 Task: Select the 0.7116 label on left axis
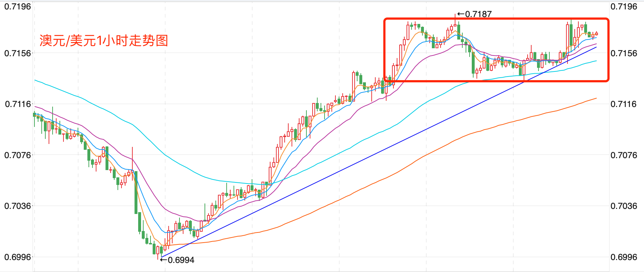pyautogui.click(x=17, y=104)
